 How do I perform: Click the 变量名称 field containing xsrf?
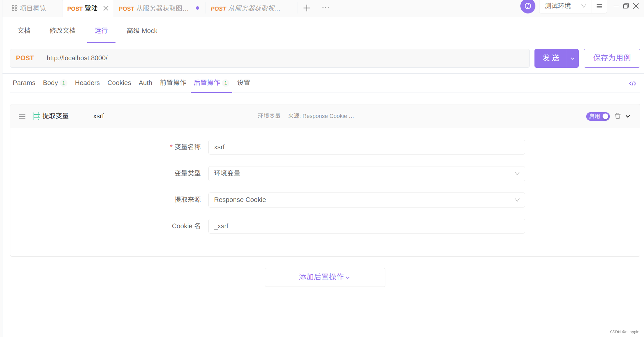[x=367, y=147]
